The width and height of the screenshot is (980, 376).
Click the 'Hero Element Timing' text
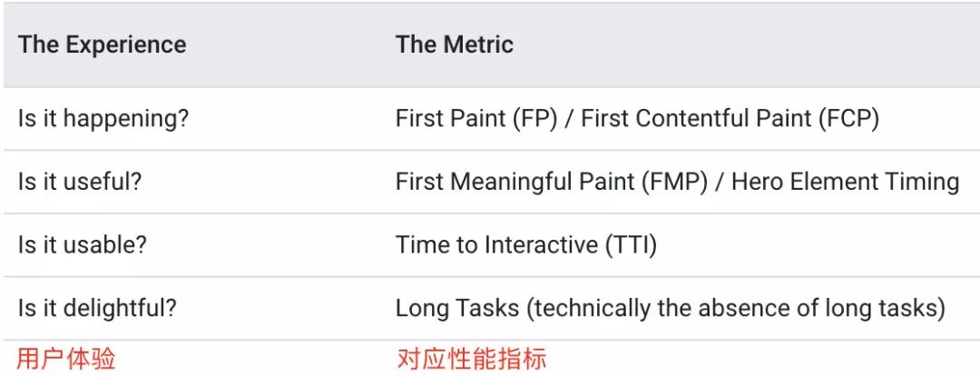[846, 182]
